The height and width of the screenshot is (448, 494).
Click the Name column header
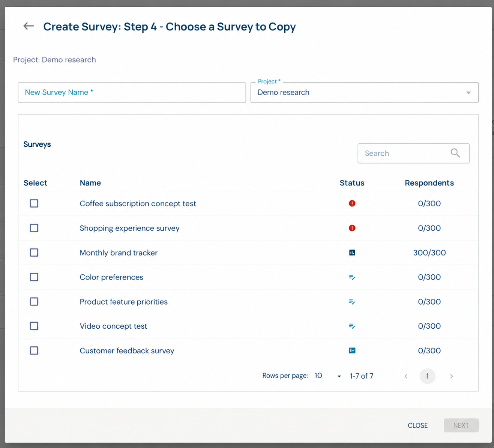click(90, 183)
